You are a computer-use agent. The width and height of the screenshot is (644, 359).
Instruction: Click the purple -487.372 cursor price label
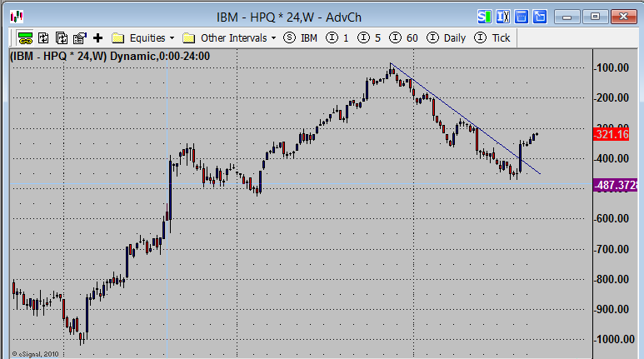[615, 185]
